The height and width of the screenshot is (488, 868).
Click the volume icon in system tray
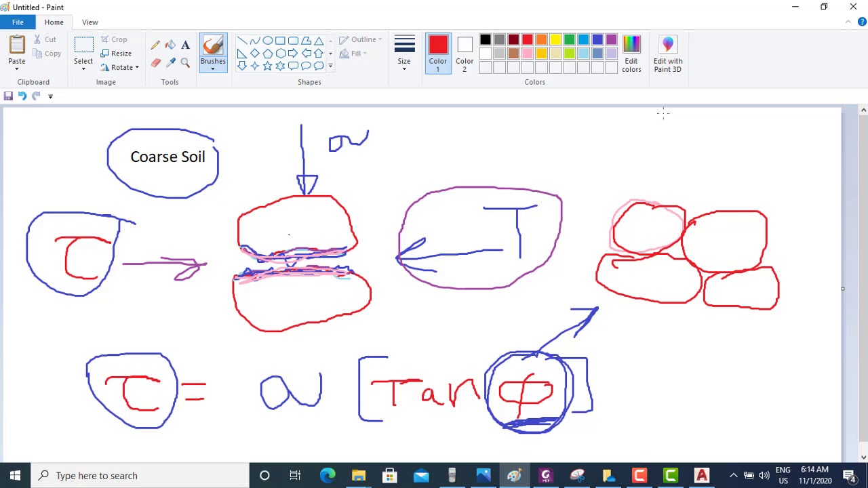click(764, 476)
